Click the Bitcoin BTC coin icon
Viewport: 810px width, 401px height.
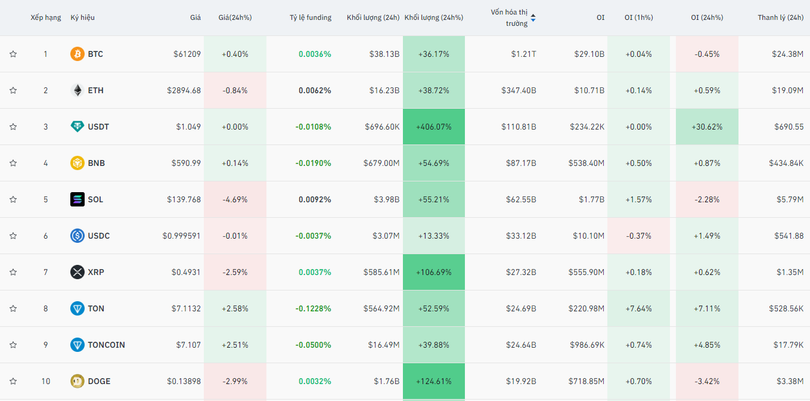(x=77, y=54)
